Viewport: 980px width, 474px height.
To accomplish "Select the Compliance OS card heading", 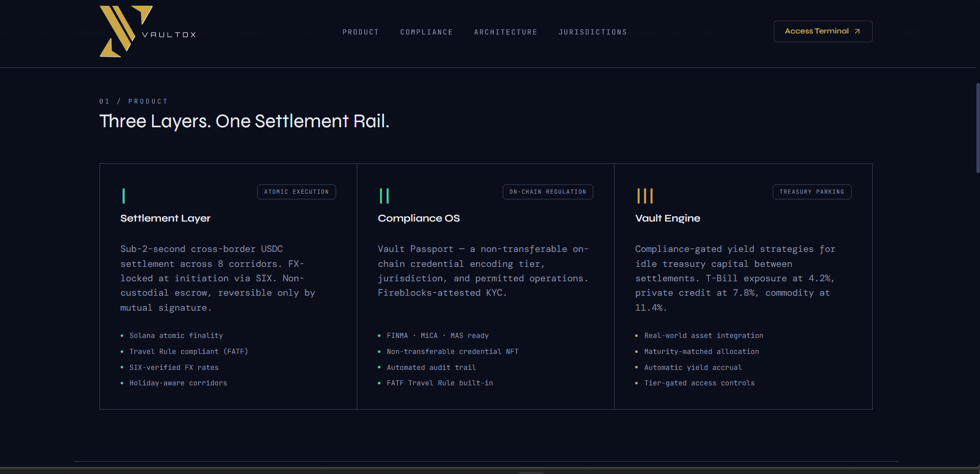I will [x=419, y=218].
